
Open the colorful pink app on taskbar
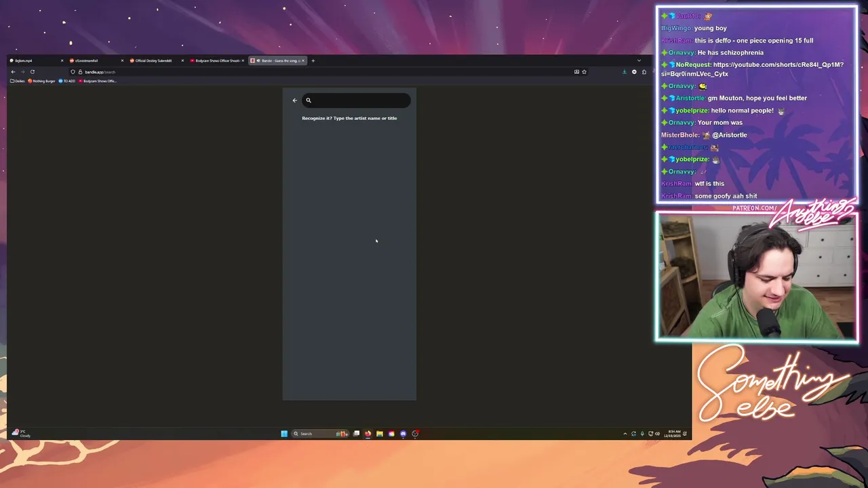tap(391, 434)
